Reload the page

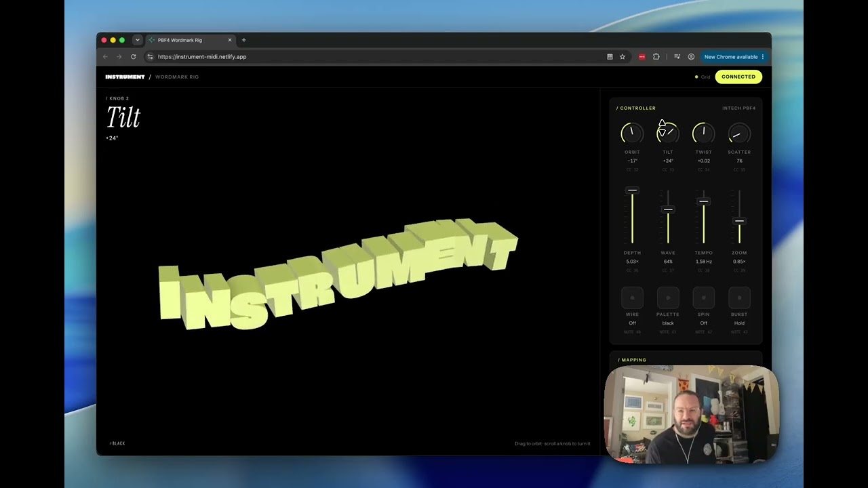[133, 57]
